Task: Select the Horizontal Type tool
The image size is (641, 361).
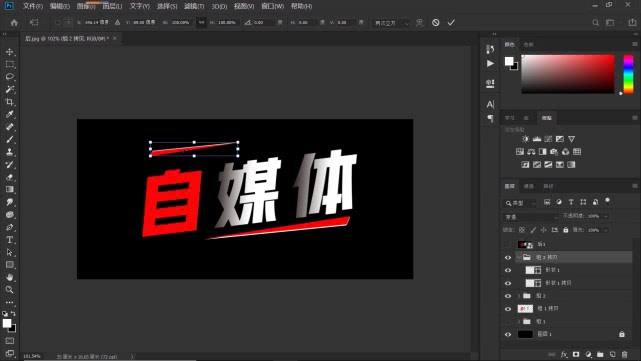Action: tap(10, 240)
